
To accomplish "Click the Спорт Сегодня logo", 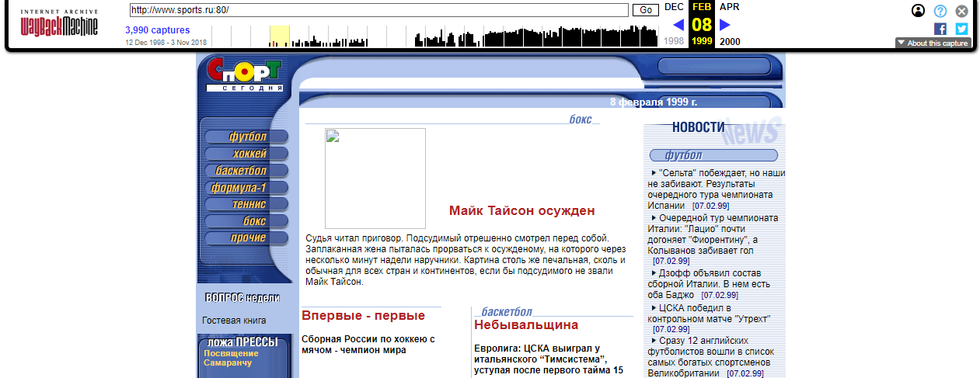I will click(x=244, y=75).
